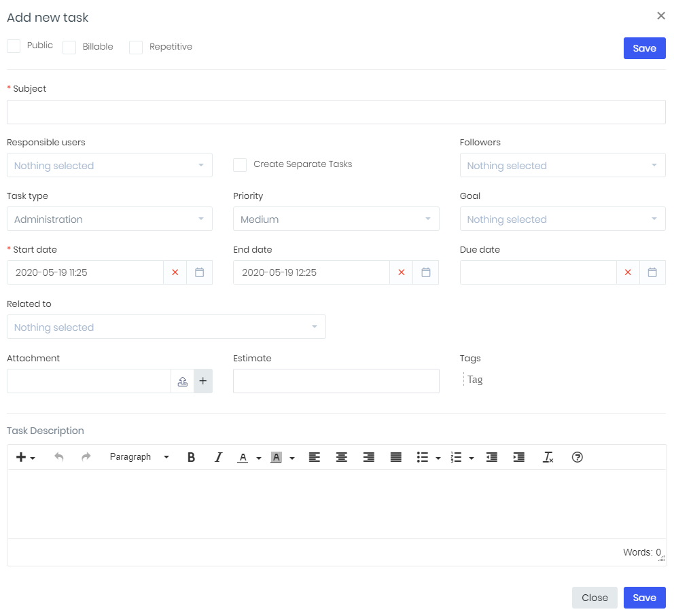Insert a bullet list
This screenshot has height=616, width=674.
coord(423,457)
